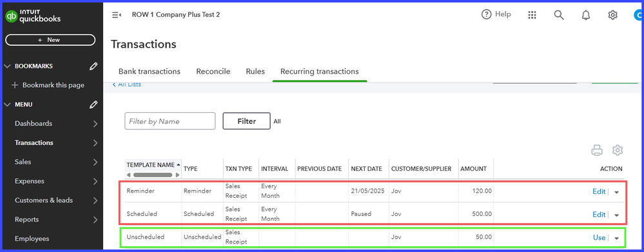Expand the Sales menu chevron
Image resolution: width=644 pixels, height=252 pixels.
point(95,162)
